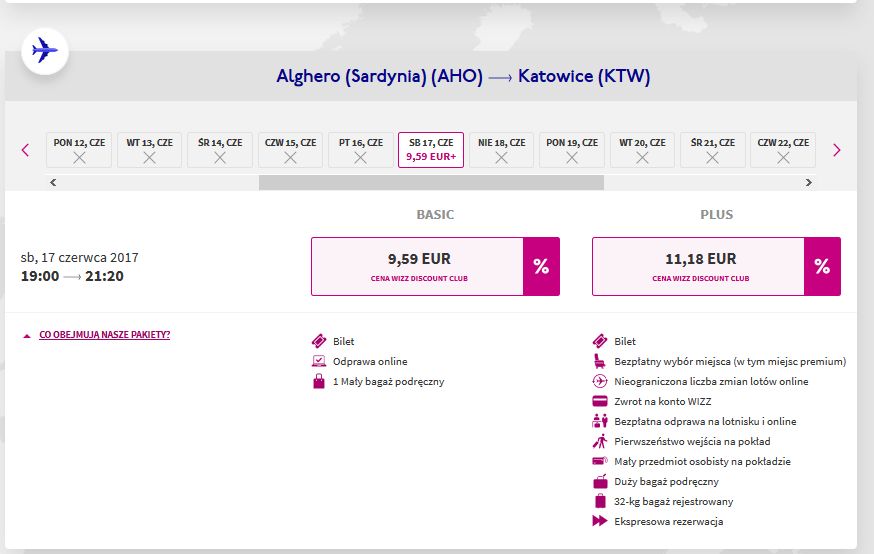This screenshot has width=874, height=554.
Task: Click the small cabin bag icon
Action: tap(319, 381)
